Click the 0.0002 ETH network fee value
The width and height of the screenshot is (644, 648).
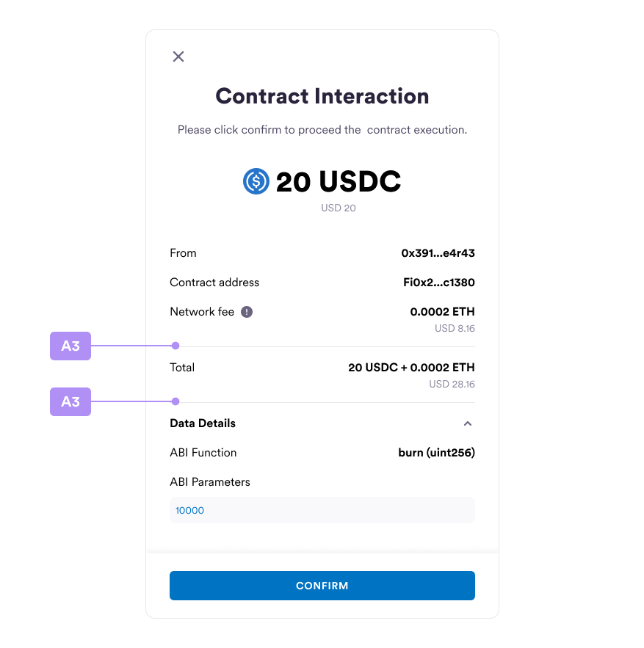(442, 312)
